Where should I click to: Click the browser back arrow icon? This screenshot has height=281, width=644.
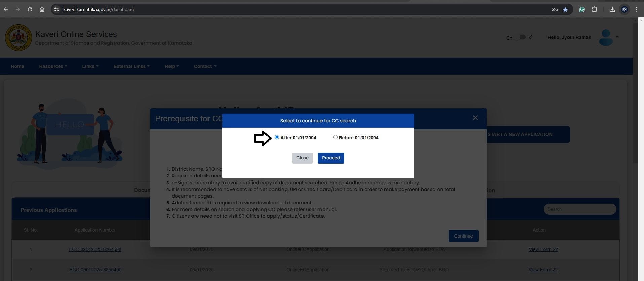[x=6, y=9]
